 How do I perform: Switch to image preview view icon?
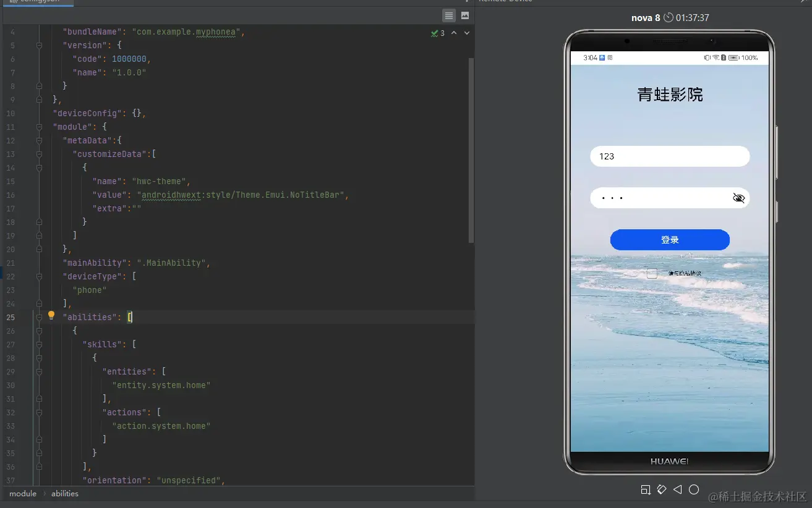(x=465, y=15)
